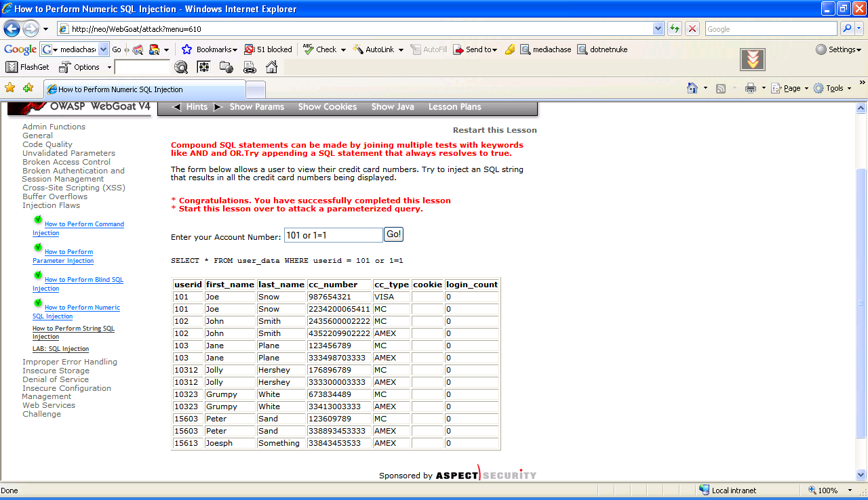
Task: Open the Tools menu in command bar
Action: pos(831,88)
